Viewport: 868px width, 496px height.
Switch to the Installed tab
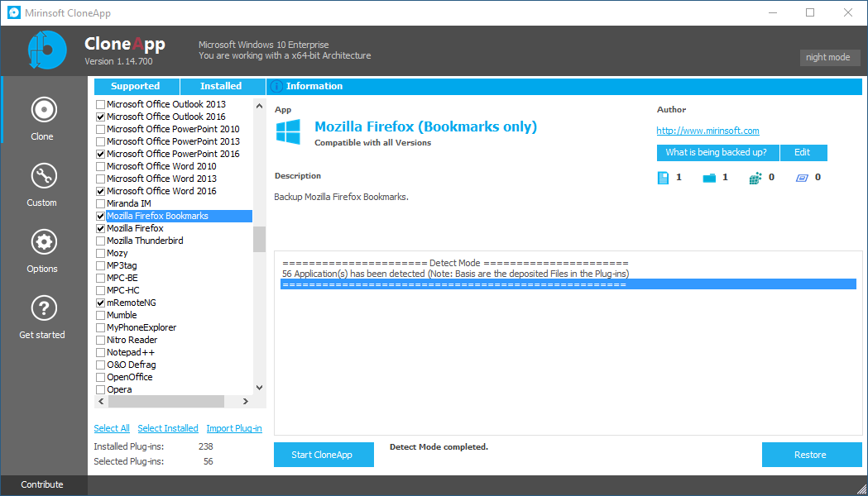coord(221,86)
